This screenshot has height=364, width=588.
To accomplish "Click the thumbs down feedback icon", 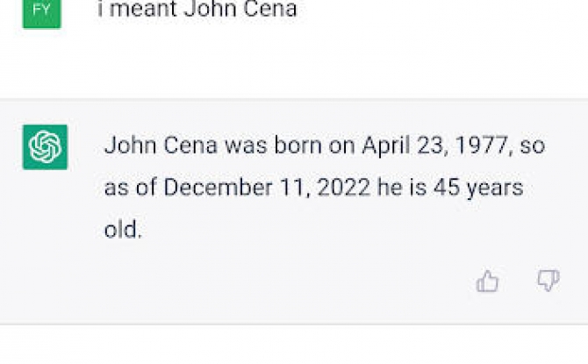I will click(x=549, y=280).
